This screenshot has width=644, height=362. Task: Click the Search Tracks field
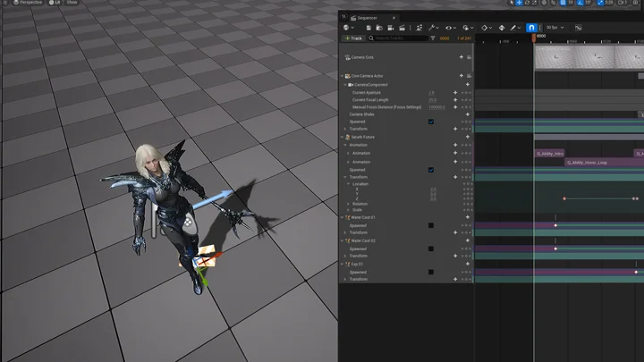[398, 38]
